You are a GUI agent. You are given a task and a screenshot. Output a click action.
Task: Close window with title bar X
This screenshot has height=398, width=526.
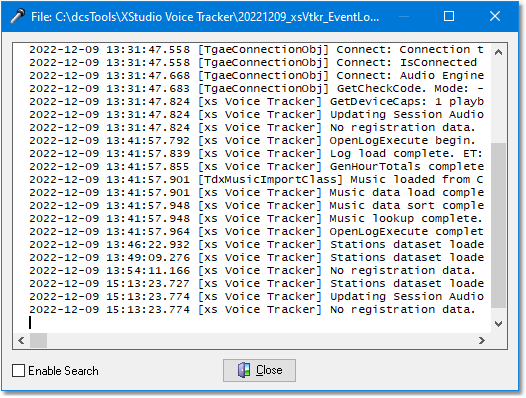tap(495, 16)
